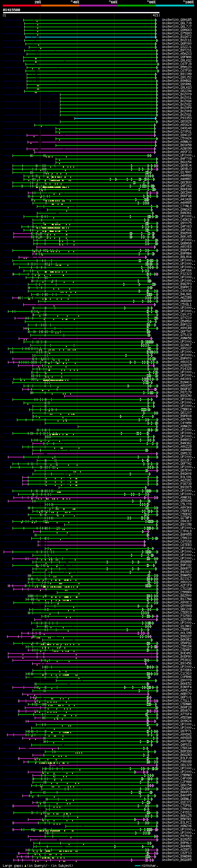This screenshot has width=197, height=868.
Task: Select label UniRef100_A4HM86
Action: click(177, 176)
